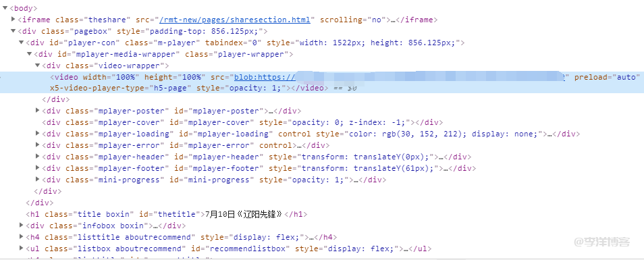
Task: Expand the mplayer-loading div
Action: [37, 134]
